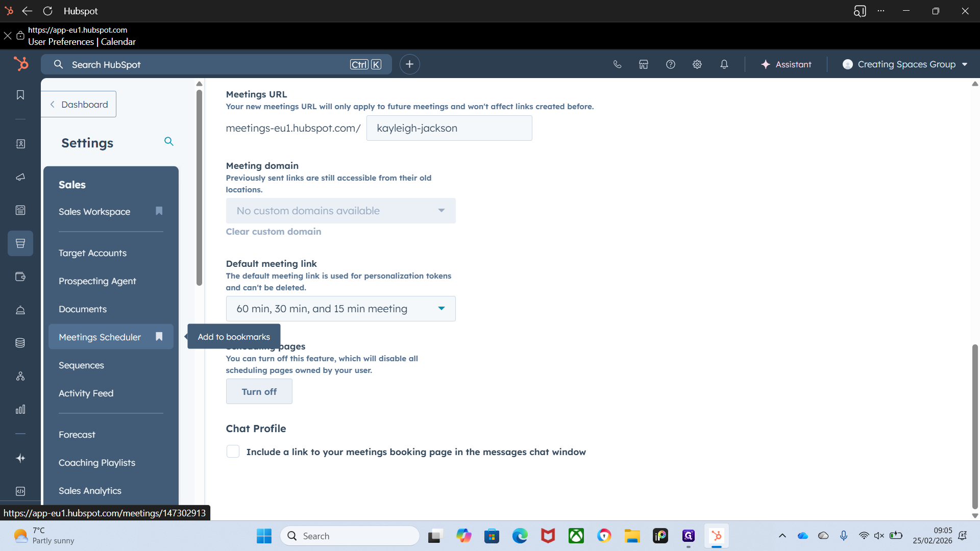
Task: Open the Service bell icon
Action: (20, 310)
